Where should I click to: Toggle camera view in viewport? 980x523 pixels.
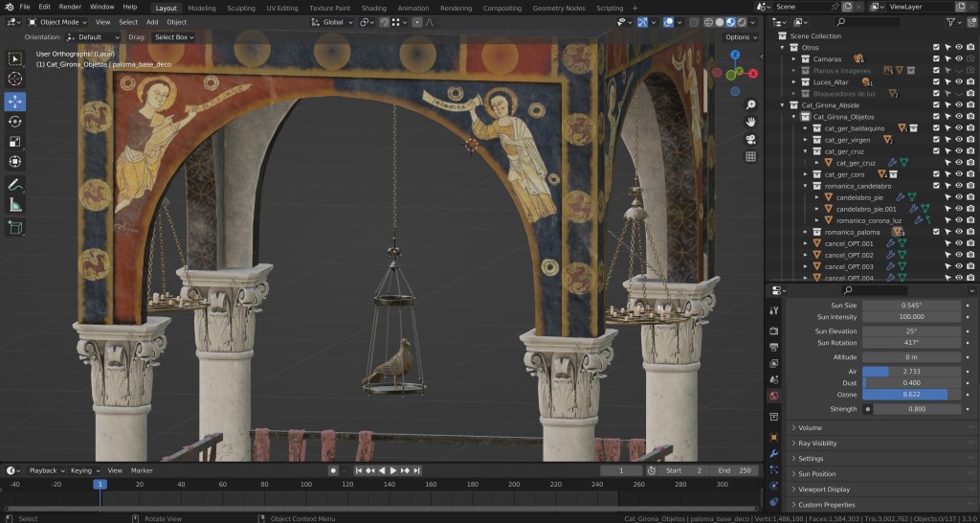[x=751, y=139]
